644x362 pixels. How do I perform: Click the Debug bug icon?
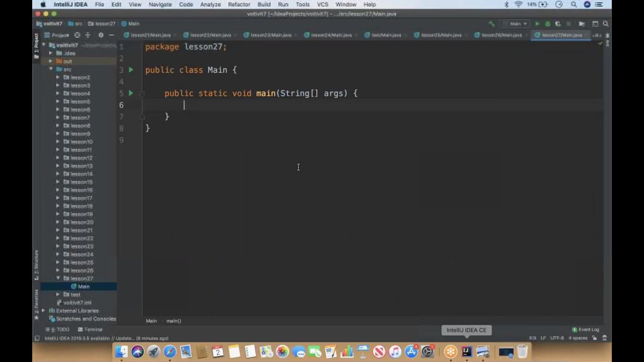click(547, 24)
